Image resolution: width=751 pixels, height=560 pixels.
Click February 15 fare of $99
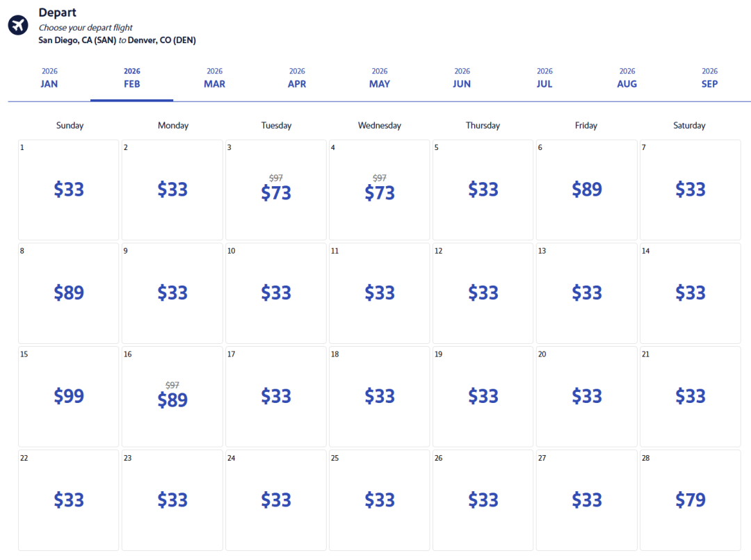(69, 396)
